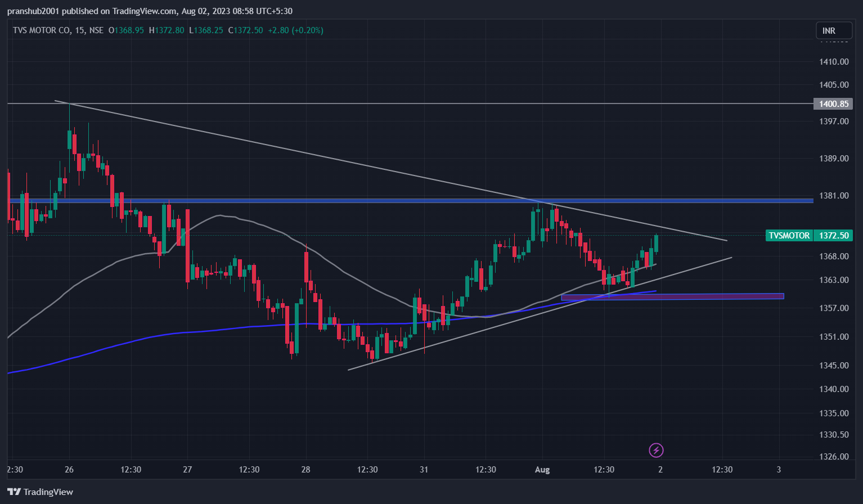This screenshot has width=863, height=504.
Task: Click the 1405.00 price axis label
Action: (x=834, y=85)
